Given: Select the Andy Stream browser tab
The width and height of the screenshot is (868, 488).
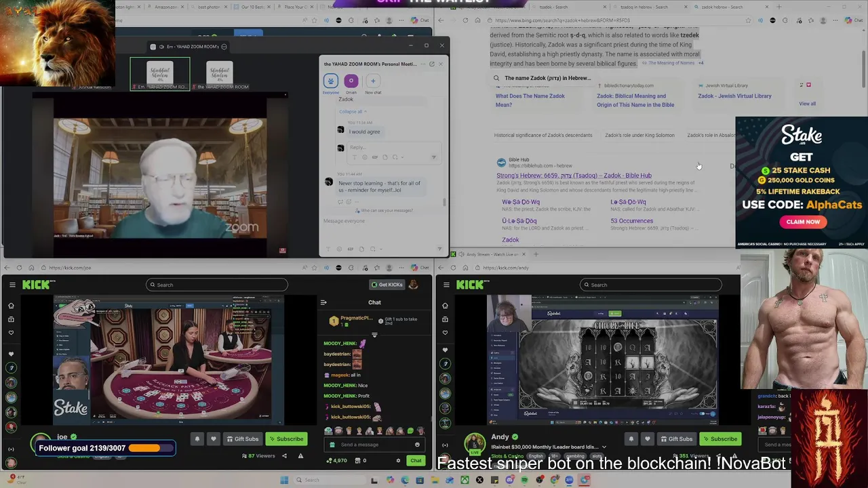Looking at the screenshot, I should pyautogui.click(x=488, y=254).
